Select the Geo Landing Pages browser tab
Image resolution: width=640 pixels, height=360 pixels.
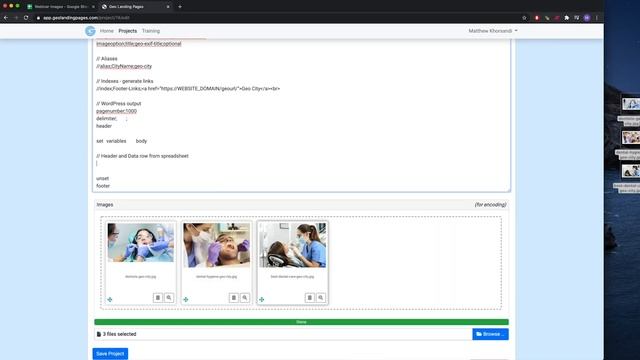pyautogui.click(x=136, y=7)
